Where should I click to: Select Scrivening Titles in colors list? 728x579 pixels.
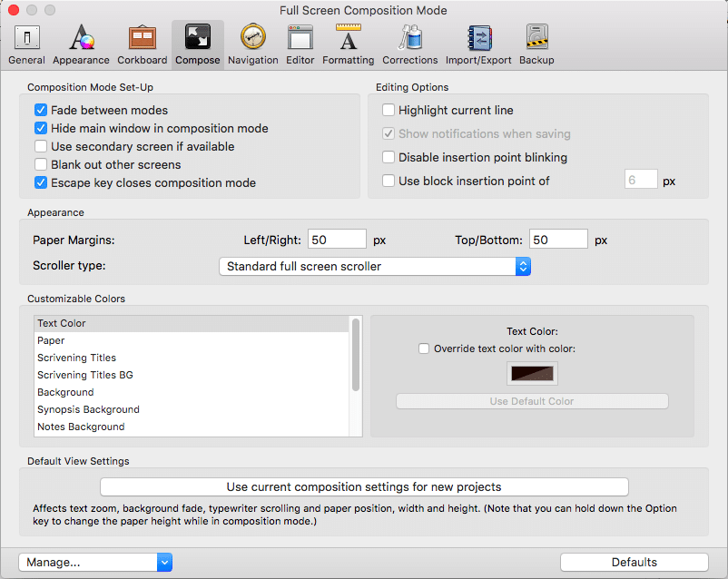(192, 358)
